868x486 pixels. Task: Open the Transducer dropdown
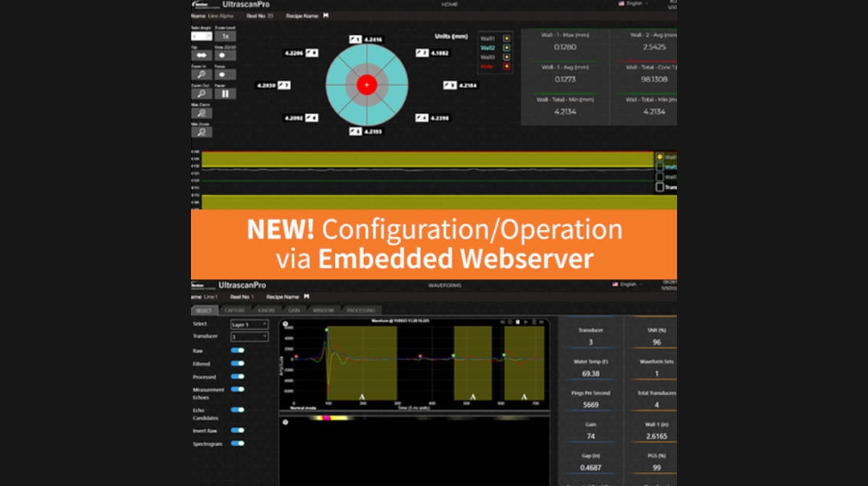tap(249, 337)
